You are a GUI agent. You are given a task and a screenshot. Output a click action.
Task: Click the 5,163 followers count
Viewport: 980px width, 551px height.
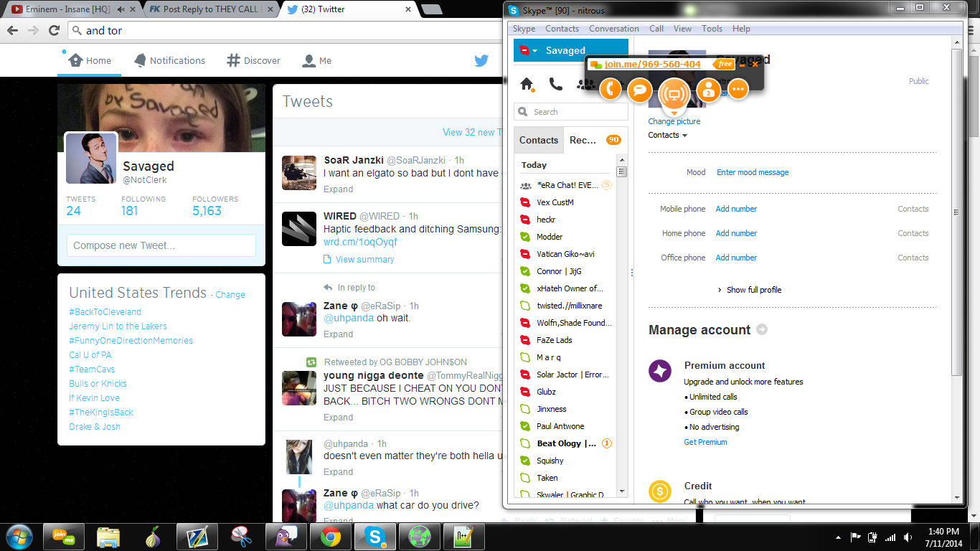(207, 211)
